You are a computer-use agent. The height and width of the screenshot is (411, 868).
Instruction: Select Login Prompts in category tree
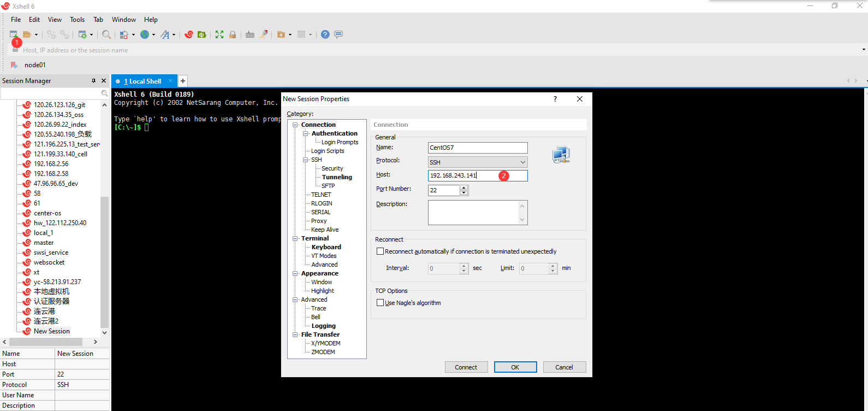(x=340, y=142)
